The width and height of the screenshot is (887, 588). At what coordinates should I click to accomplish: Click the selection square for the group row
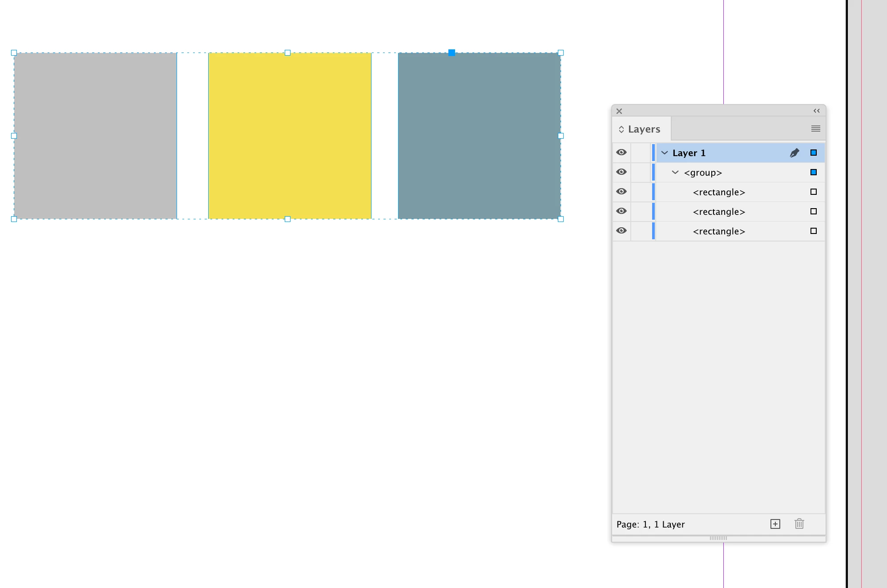814,172
